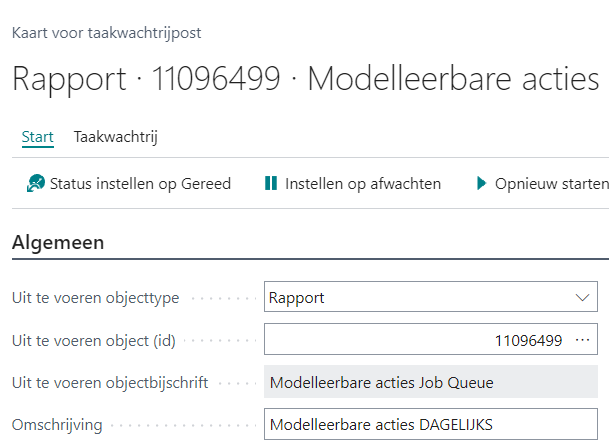Switch to the Start tab
This screenshot has width=609, height=446.
pyautogui.click(x=37, y=137)
